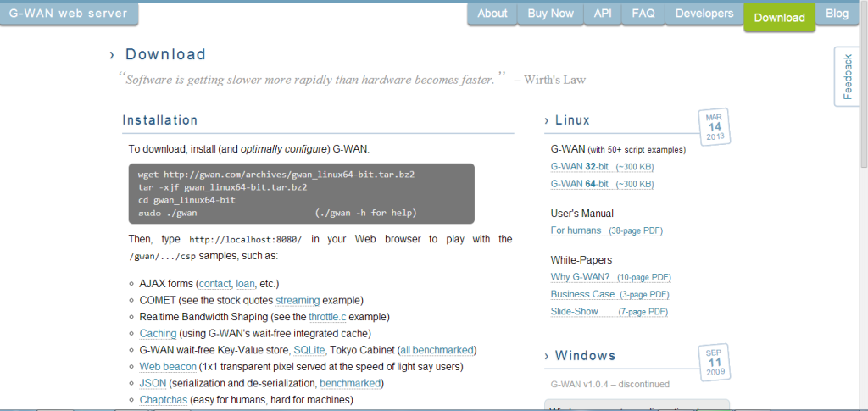
Task: Open the Developers tab
Action: coord(704,14)
